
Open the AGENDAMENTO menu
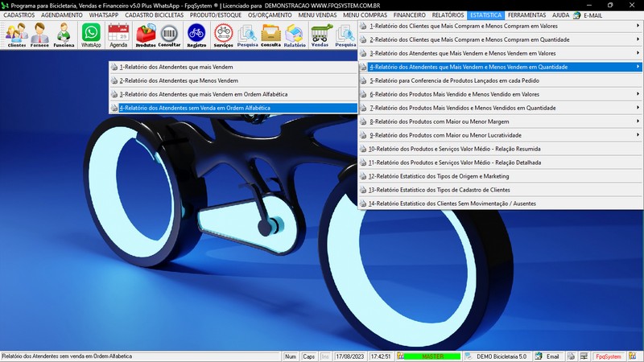point(62,15)
